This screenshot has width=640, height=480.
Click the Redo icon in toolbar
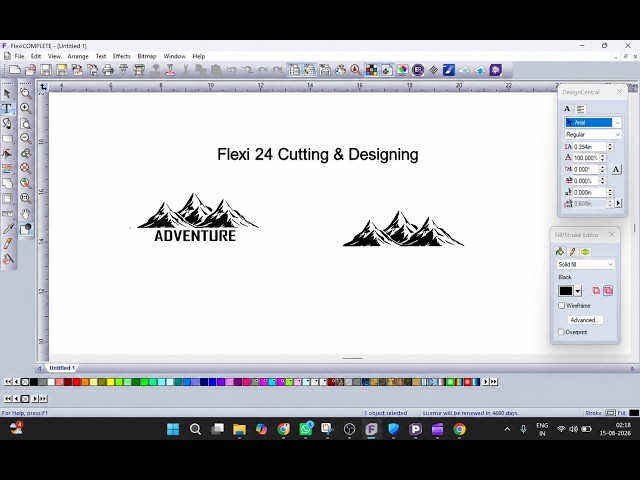[x=262, y=70]
